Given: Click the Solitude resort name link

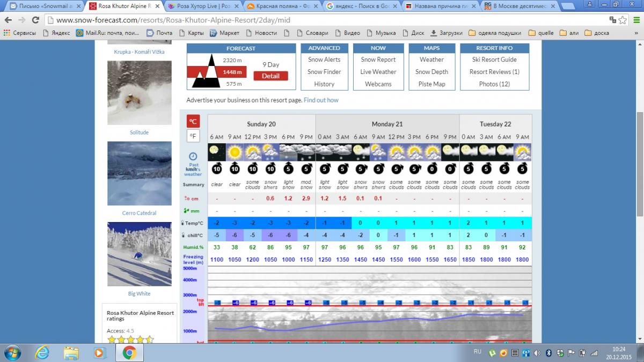Looking at the screenshot, I should pos(140,132).
